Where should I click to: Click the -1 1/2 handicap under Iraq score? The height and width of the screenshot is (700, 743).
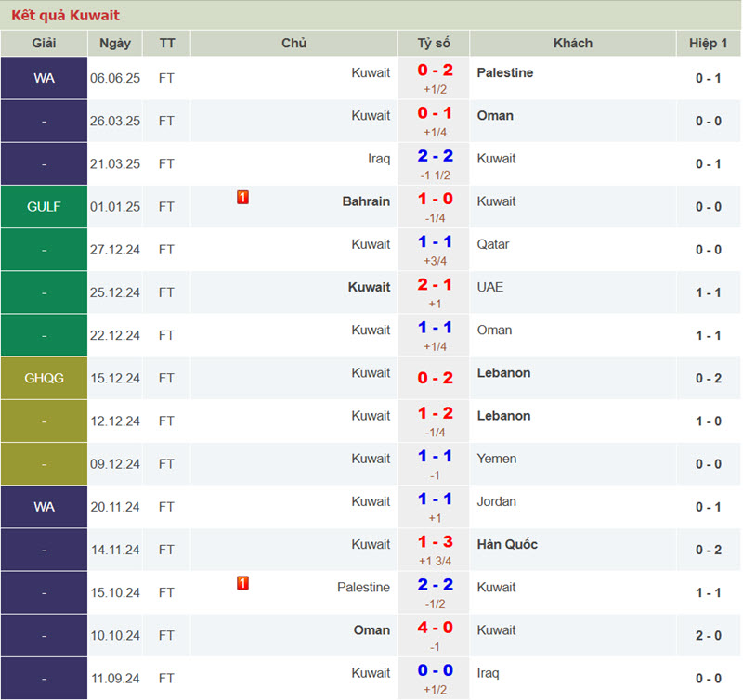tap(435, 175)
